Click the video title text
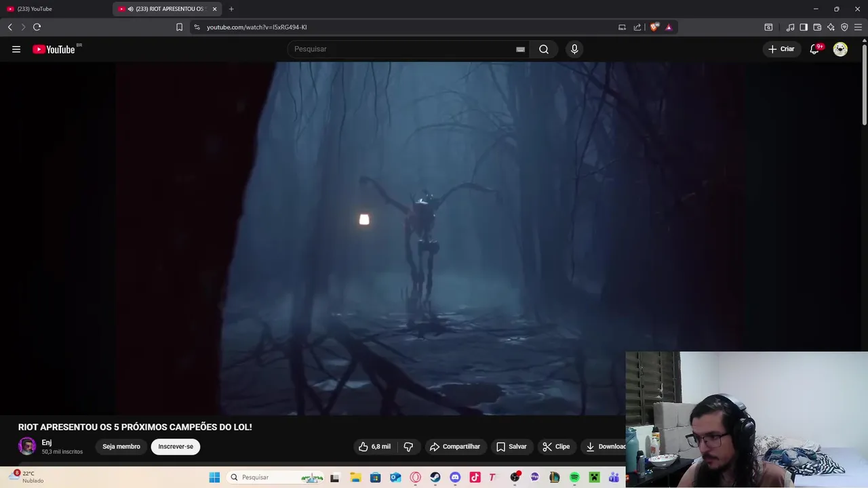 [135, 427]
